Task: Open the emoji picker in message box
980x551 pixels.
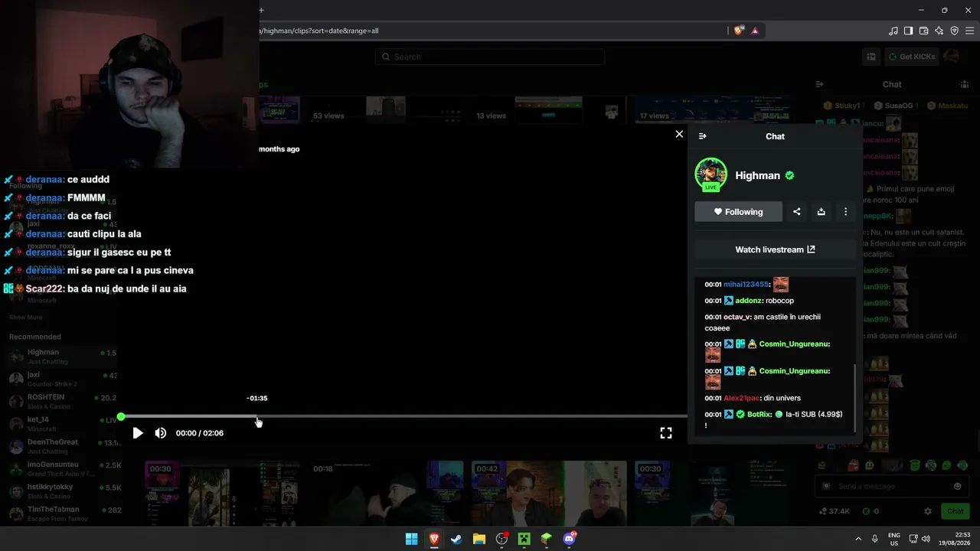Action: (x=958, y=486)
